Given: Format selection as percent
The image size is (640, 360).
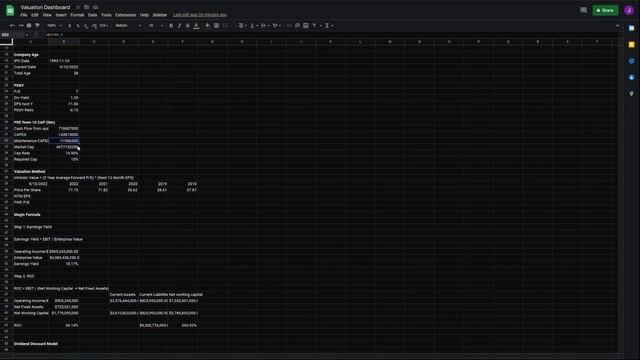Looking at the screenshot, I should tap(78, 26).
